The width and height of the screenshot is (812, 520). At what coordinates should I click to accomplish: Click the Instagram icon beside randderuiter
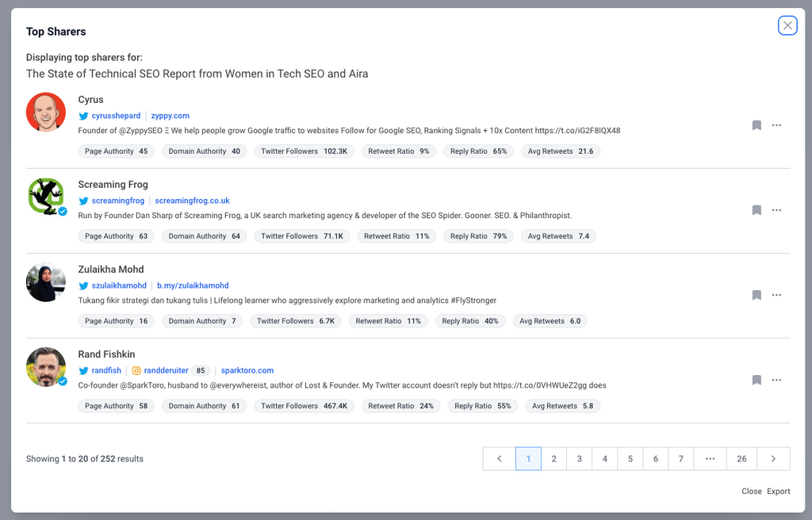[x=136, y=370]
